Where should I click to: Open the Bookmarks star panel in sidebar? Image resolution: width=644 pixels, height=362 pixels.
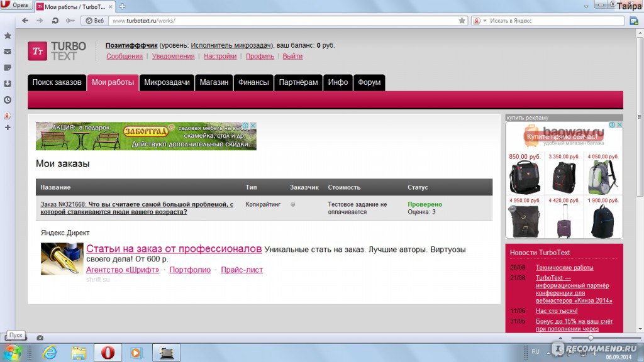pos(8,36)
